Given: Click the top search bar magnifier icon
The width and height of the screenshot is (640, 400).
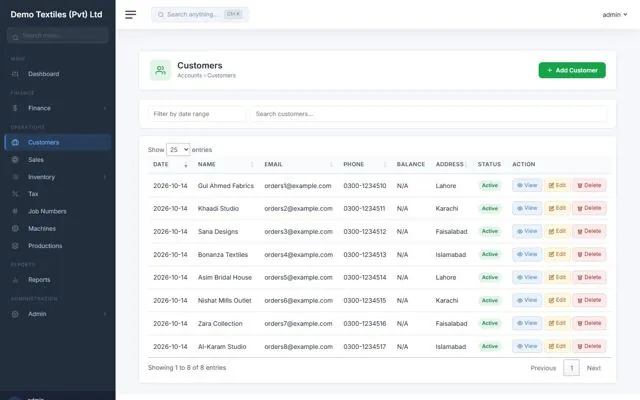Looking at the screenshot, I should click(161, 15).
